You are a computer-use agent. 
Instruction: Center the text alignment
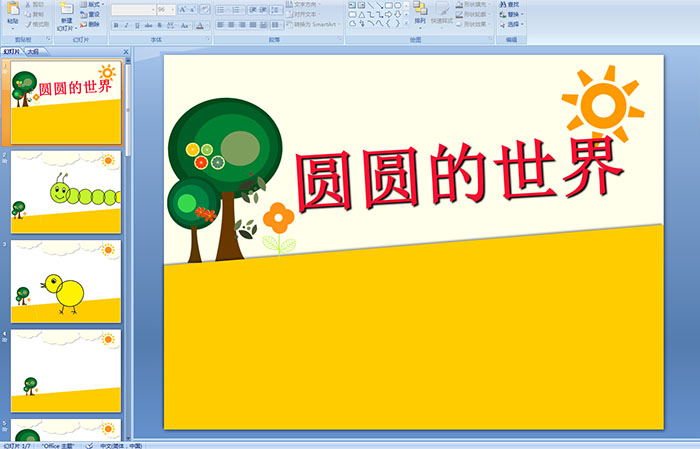[231, 25]
